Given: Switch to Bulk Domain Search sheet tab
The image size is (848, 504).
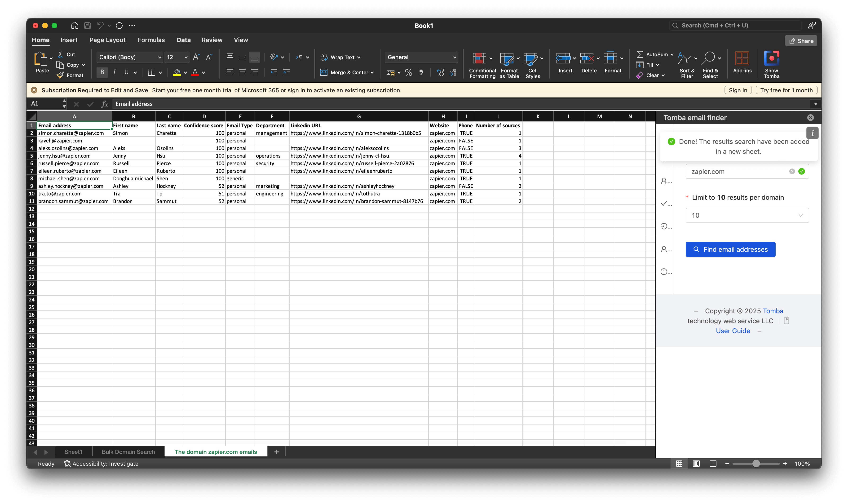Looking at the screenshot, I should click(x=128, y=452).
